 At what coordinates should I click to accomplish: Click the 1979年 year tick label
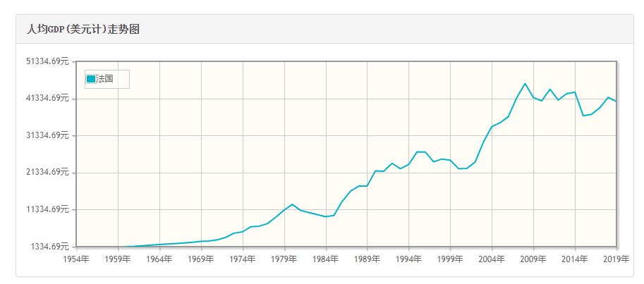pyautogui.click(x=284, y=259)
